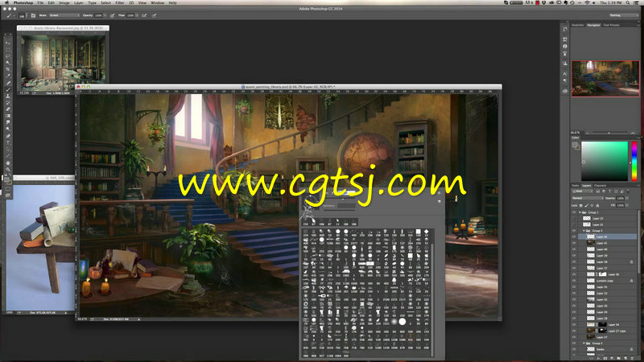Select the History Brush tool
644x362 pixels.
[8, 103]
